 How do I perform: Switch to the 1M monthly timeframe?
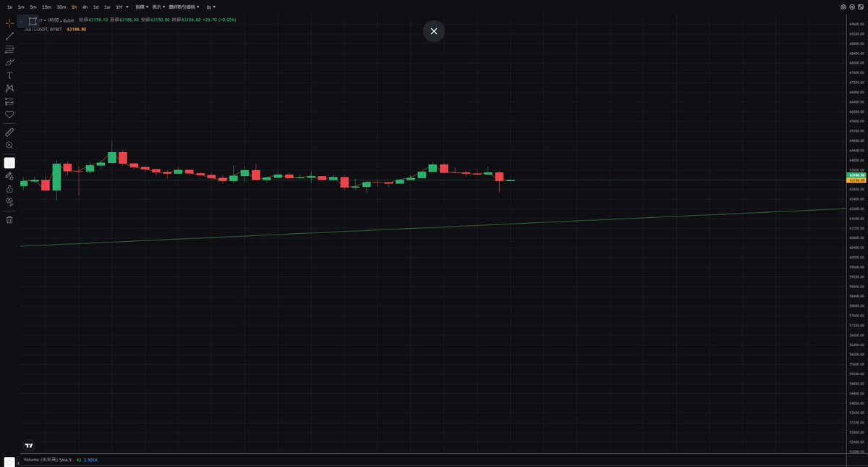coord(119,7)
